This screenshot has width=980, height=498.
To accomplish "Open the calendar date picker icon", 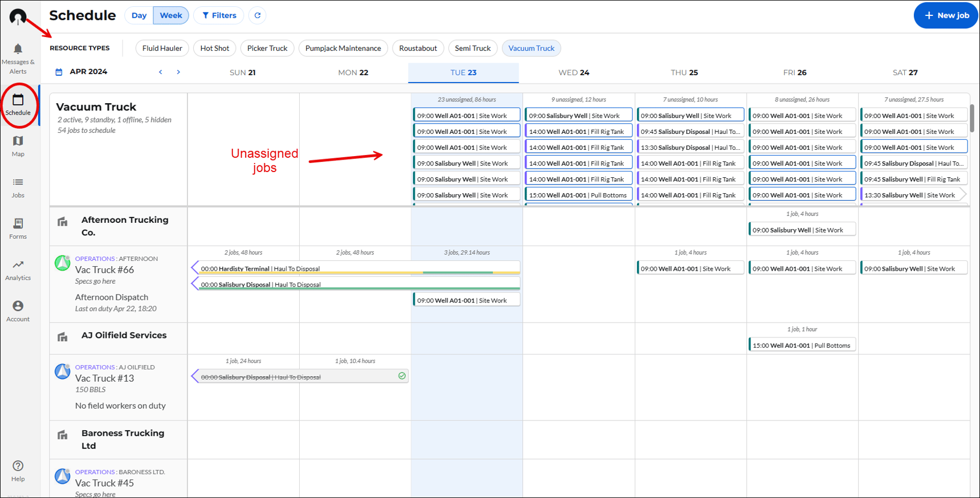I will pos(59,72).
